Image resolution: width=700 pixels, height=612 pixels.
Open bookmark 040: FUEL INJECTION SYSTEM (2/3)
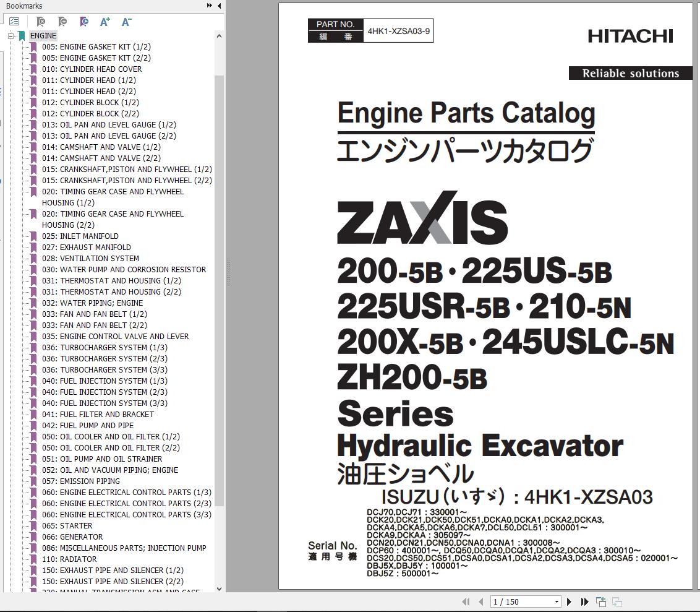point(105,392)
